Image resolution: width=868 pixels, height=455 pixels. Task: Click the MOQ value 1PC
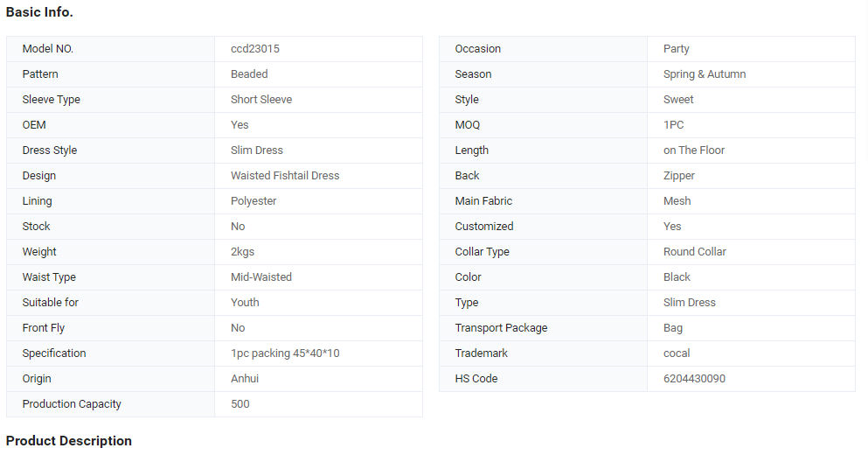coord(673,125)
